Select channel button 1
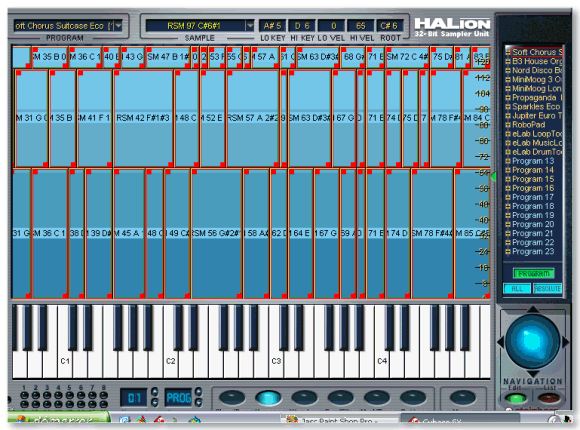Image resolution: width=580 pixels, height=430 pixels. (x=24, y=395)
